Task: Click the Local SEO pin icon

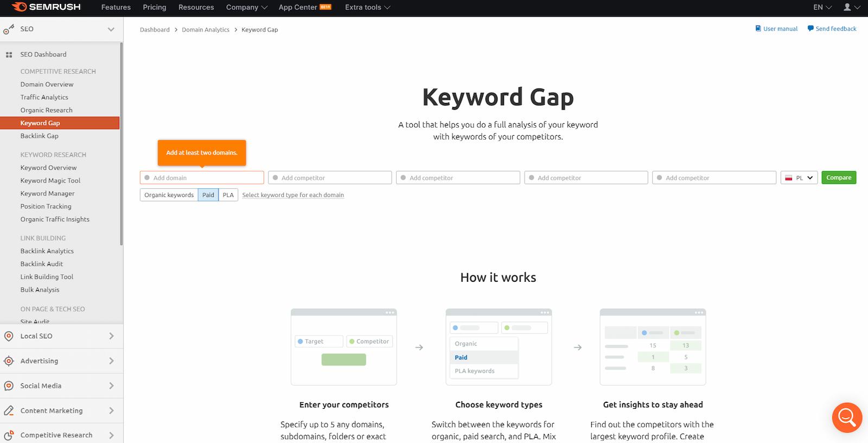Action: pos(9,336)
